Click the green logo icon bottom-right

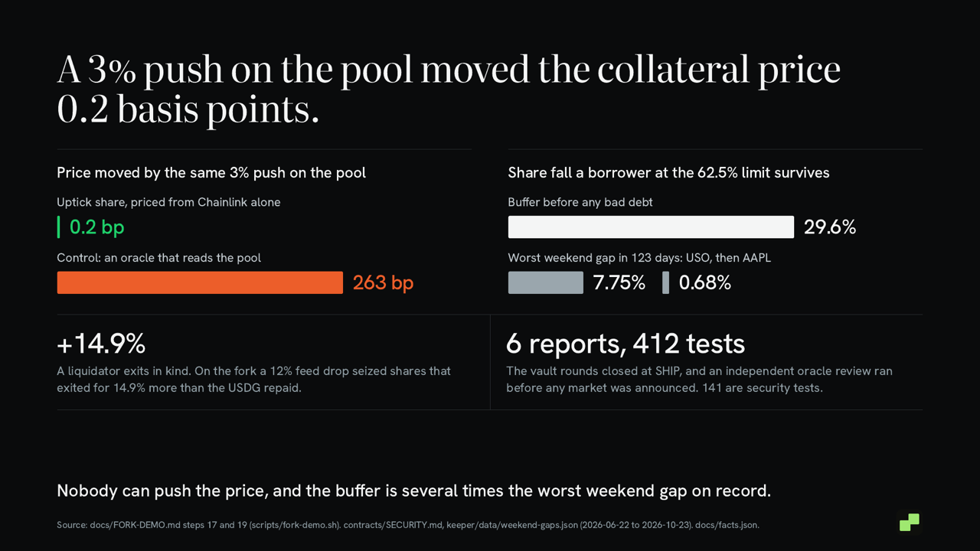tap(909, 522)
